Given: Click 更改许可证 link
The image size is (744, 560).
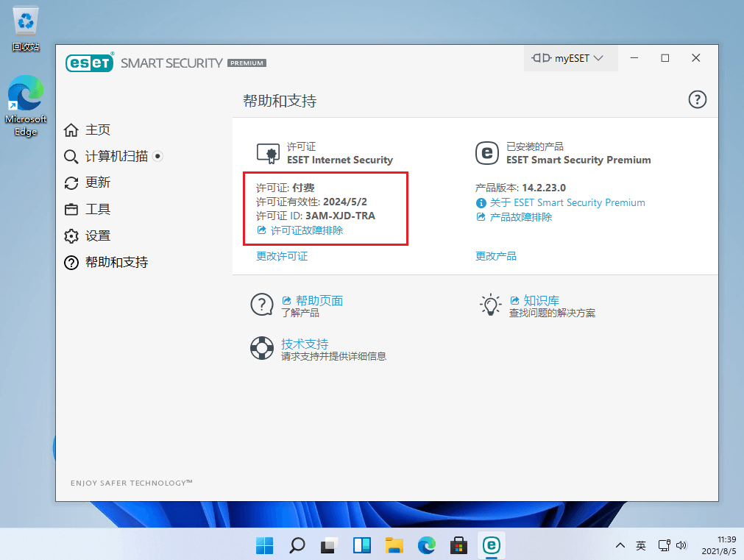Looking at the screenshot, I should pos(282,256).
